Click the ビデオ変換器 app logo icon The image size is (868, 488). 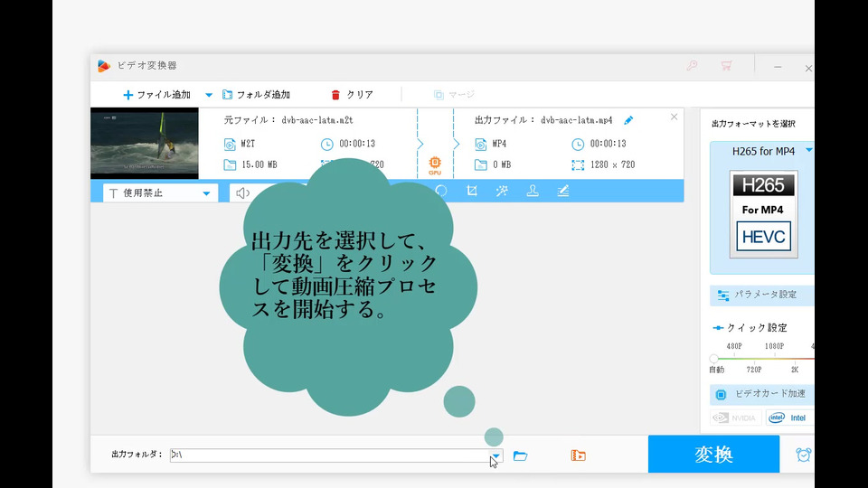coord(103,66)
